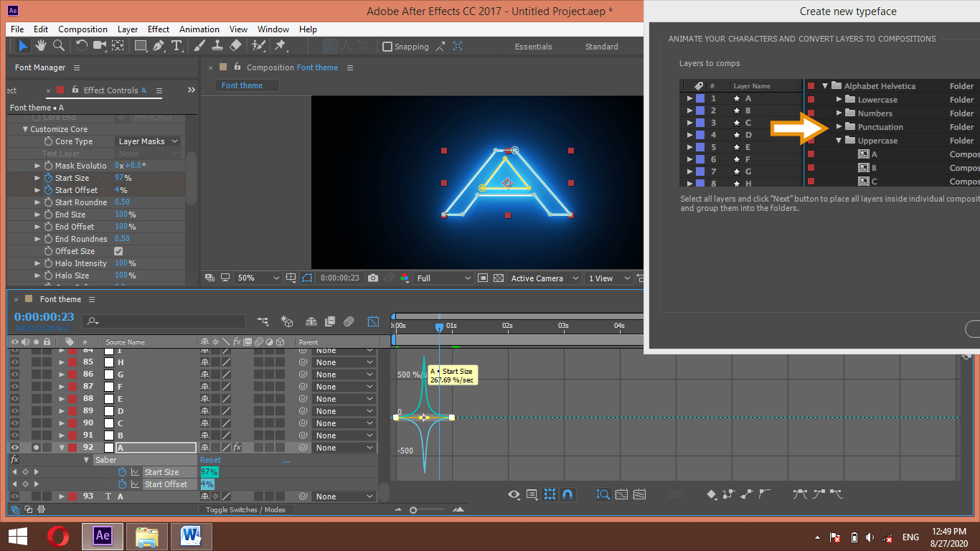Open the Composition menu

[83, 29]
